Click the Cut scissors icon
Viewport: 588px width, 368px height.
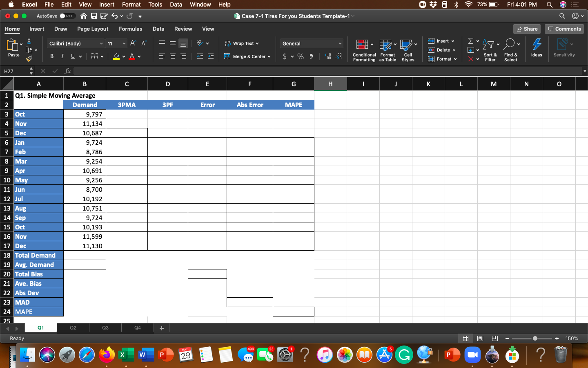tap(29, 41)
